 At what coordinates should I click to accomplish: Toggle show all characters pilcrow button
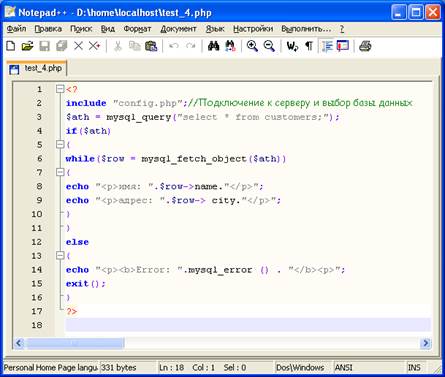tap(309, 46)
